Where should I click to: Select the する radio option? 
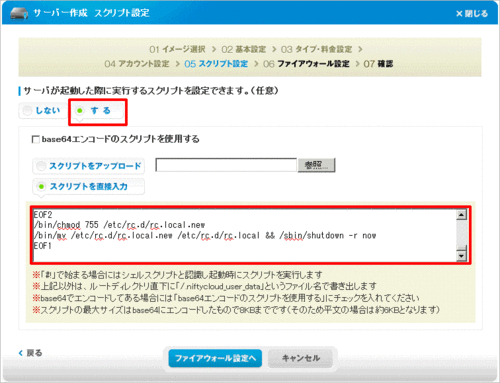pos(97,110)
